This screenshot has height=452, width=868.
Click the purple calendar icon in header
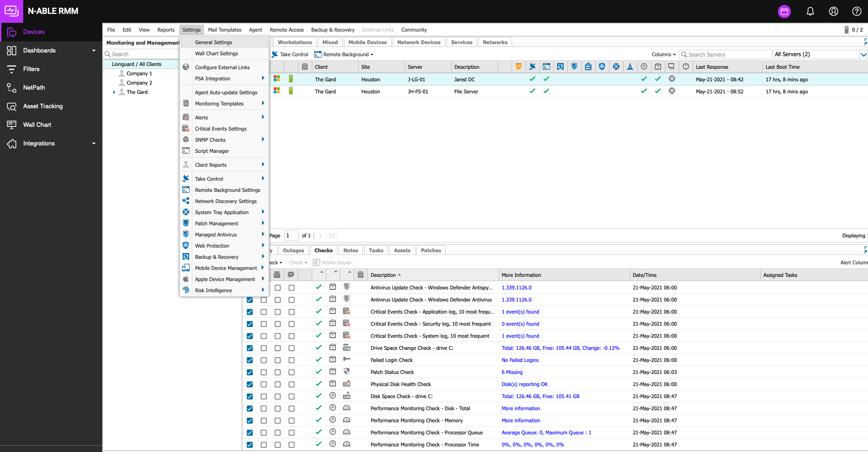(x=784, y=11)
